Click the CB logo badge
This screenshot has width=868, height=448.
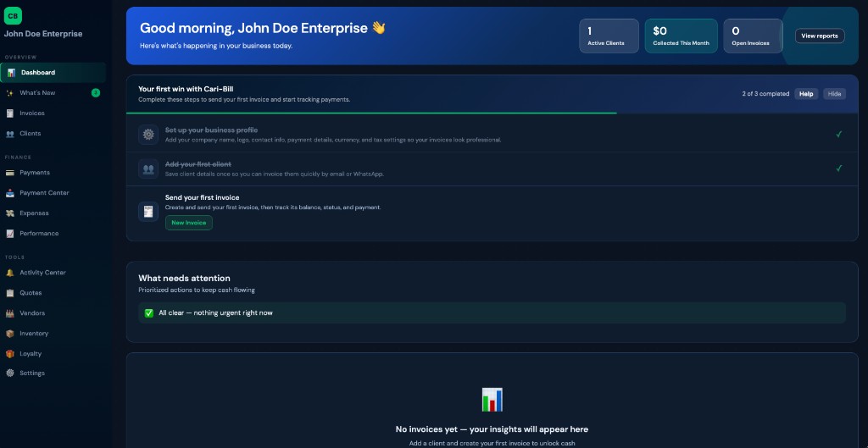pos(13,16)
